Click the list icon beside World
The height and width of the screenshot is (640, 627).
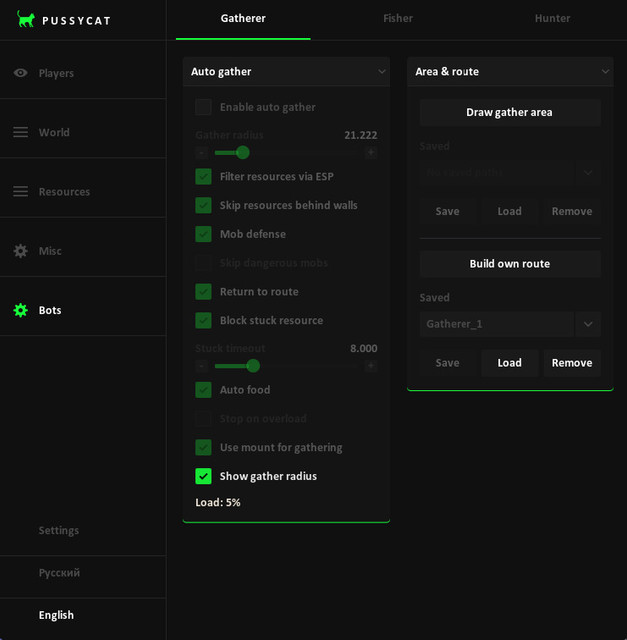(x=20, y=132)
